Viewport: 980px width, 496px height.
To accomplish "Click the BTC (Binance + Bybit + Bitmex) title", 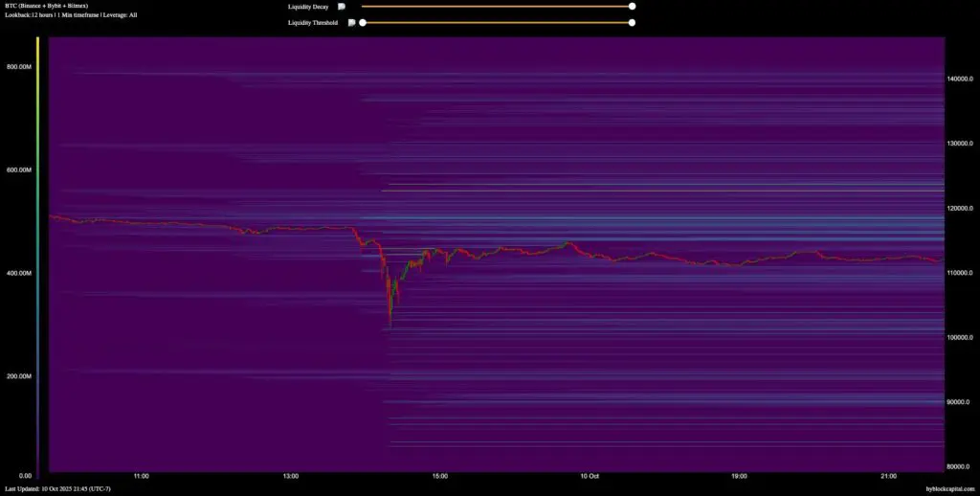I will (46, 6).
